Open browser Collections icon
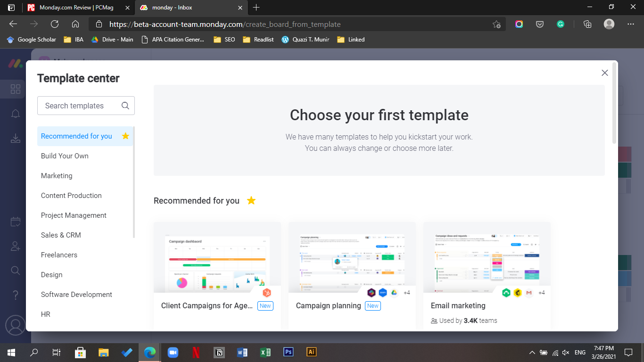The width and height of the screenshot is (644, 362). (x=587, y=24)
